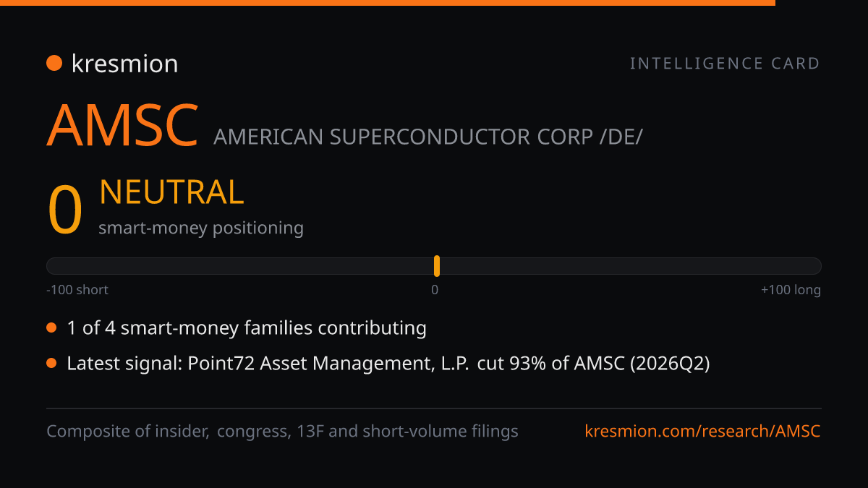
Task: Click the composite filings footer description
Action: click(282, 432)
